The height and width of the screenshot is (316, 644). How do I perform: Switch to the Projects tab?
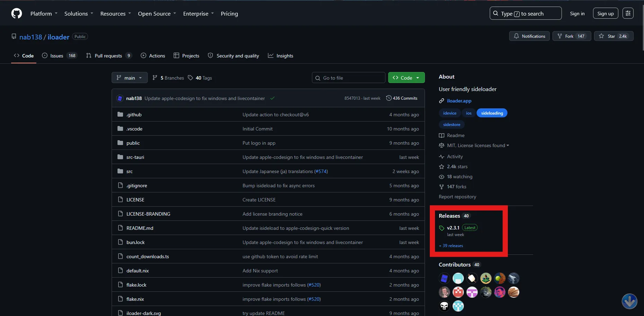tap(186, 56)
